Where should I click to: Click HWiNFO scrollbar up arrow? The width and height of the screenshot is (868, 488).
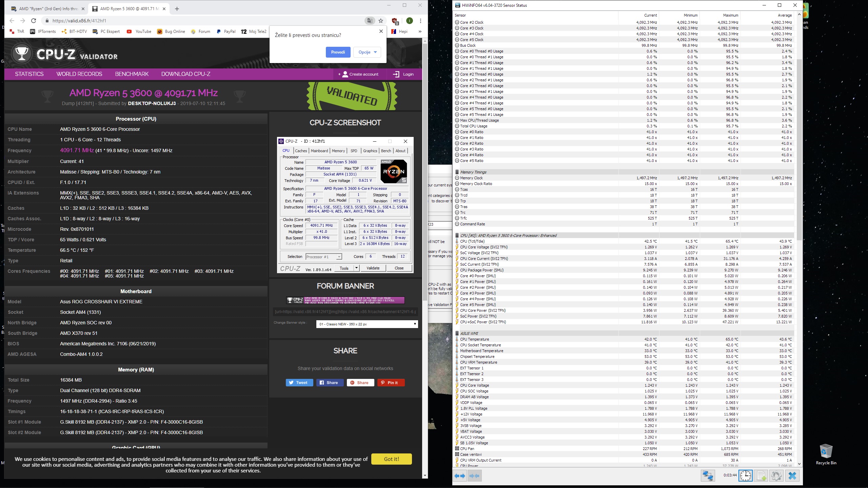[799, 15]
